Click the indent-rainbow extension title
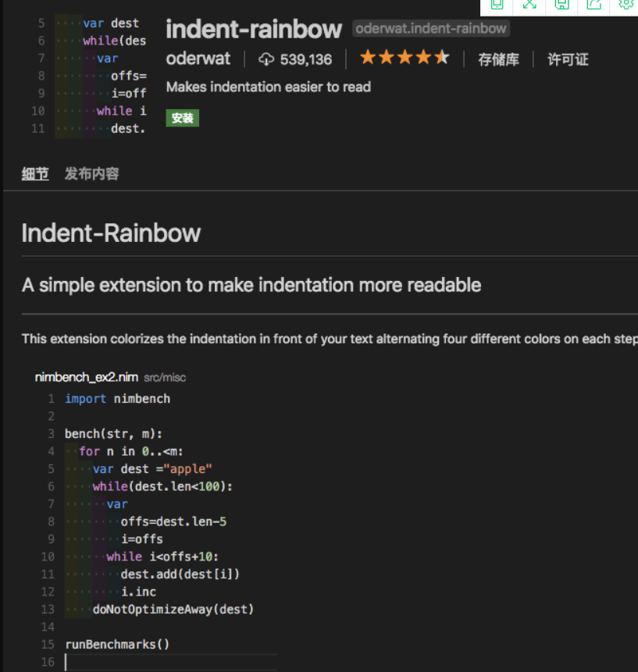Screen dimensions: 638x672 tap(254, 29)
